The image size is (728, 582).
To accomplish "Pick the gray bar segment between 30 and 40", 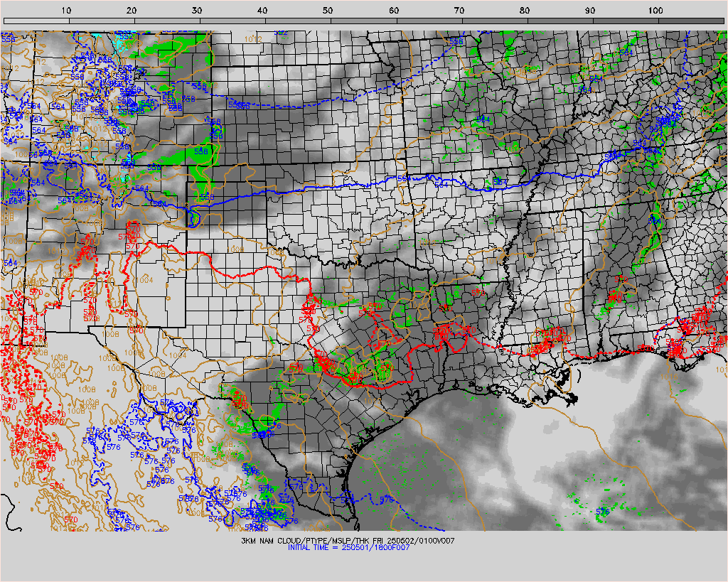I will 233,21.
